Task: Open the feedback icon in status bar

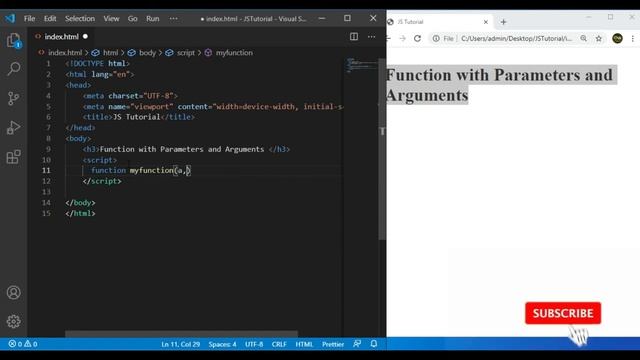Action: tap(357, 344)
